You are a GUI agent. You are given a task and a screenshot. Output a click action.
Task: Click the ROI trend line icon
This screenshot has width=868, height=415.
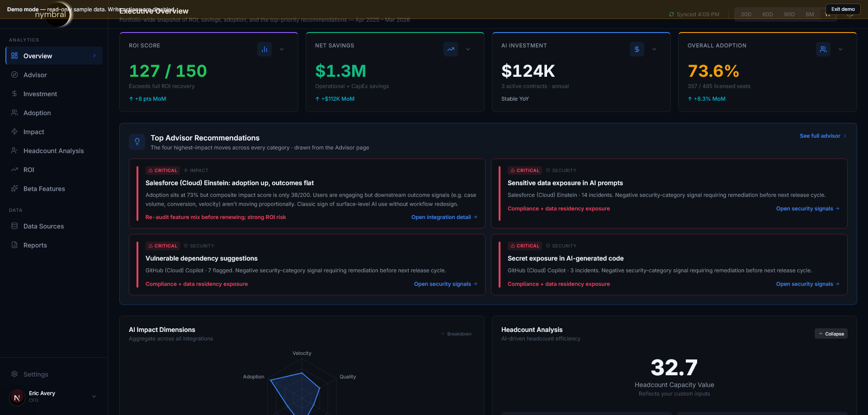click(14, 169)
